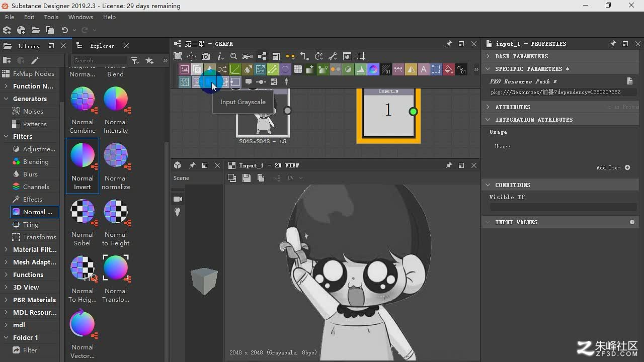644x362 pixels.
Task: Click the magnifier search icon in Graph toolbar
Action: click(x=233, y=56)
